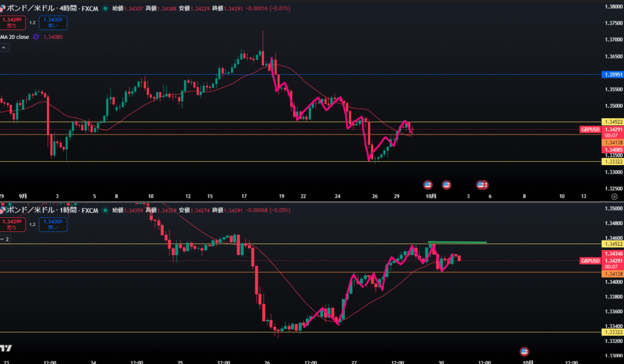This screenshot has width=624, height=364.
Task: Click the GBPUSD price label on top chart axis
Action: point(590,130)
